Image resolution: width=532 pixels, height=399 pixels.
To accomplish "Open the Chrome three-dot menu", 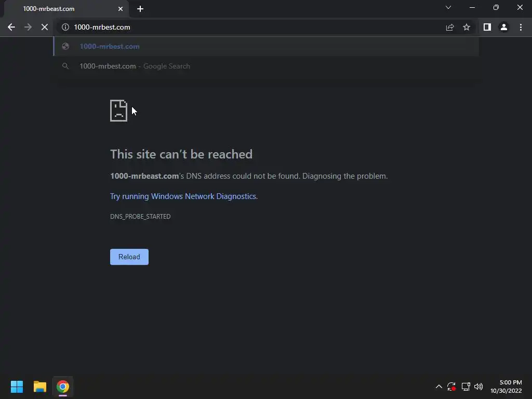I will (x=521, y=27).
